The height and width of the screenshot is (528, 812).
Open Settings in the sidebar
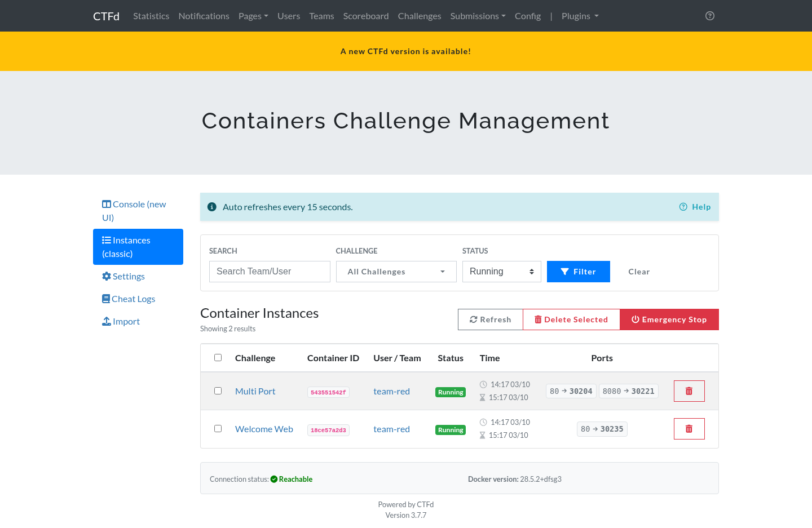[x=138, y=276]
